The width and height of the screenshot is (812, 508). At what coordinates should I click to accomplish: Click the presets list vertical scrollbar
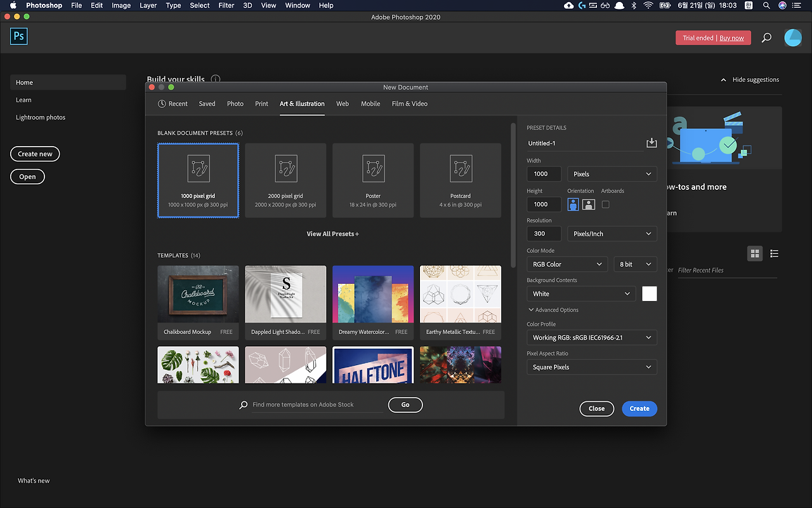(513, 197)
